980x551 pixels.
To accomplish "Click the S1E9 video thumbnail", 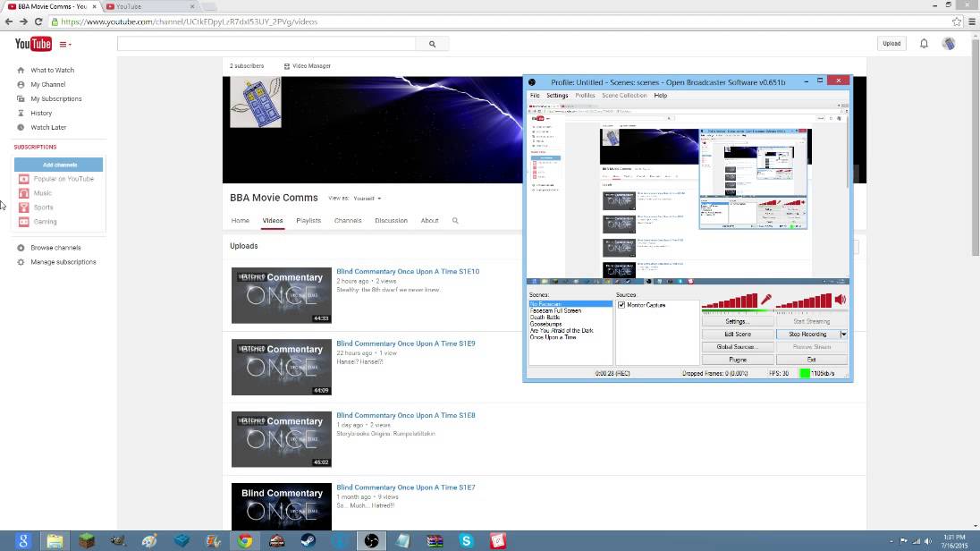I will (x=282, y=367).
